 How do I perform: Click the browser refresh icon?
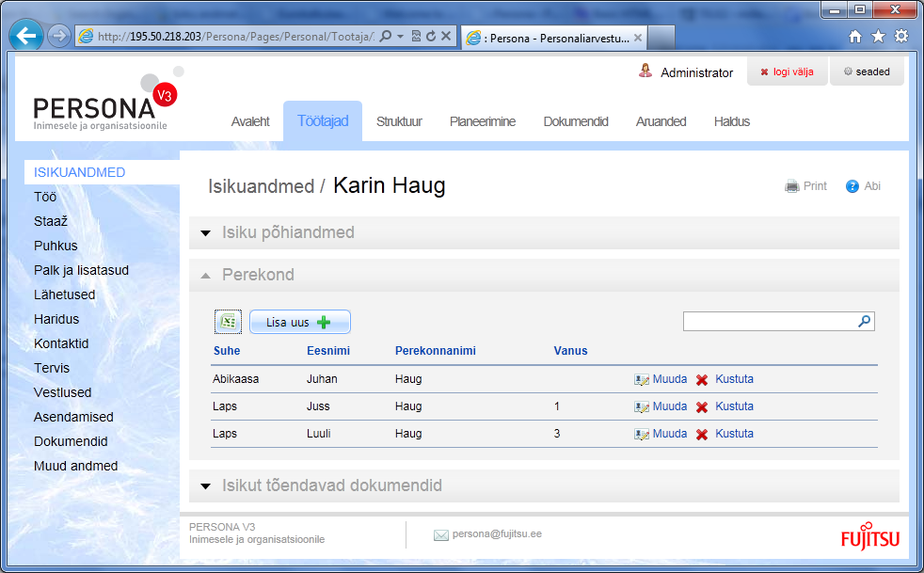tap(431, 37)
